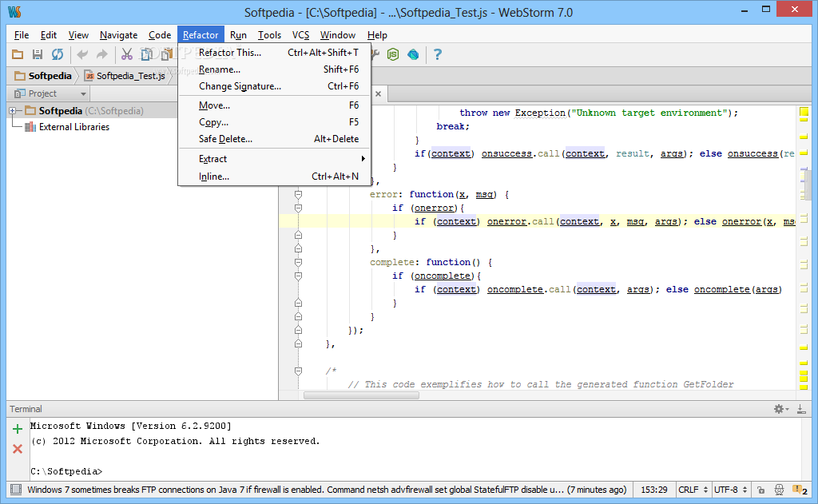Viewport: 818px width, 504px height.
Task: Click the editor horizontal scrollbar
Action: coord(361,395)
